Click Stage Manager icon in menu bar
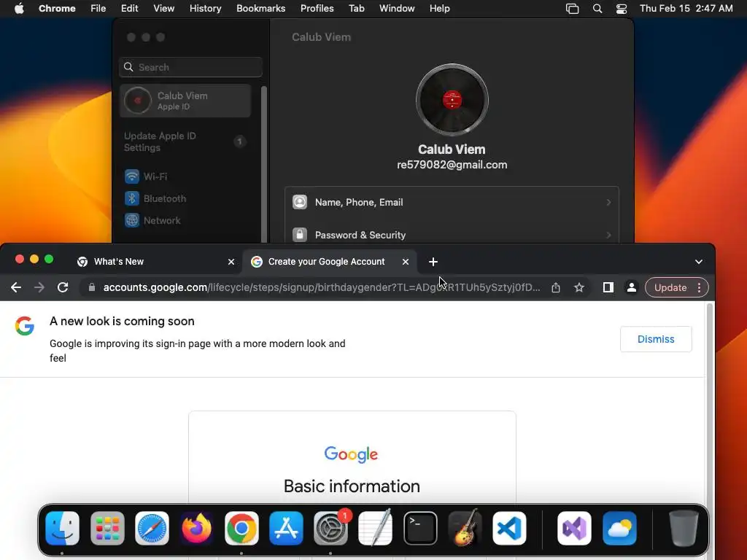This screenshot has height=560, width=747. 572,9
